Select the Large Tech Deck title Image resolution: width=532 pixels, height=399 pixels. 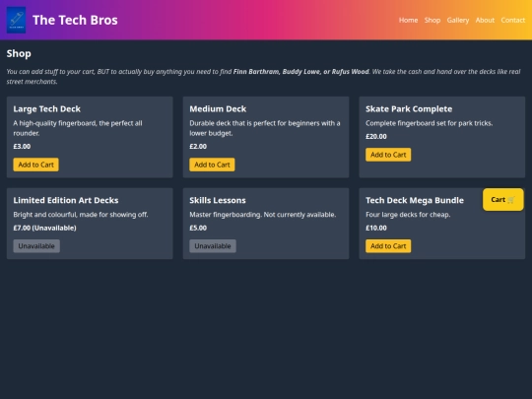(47, 109)
